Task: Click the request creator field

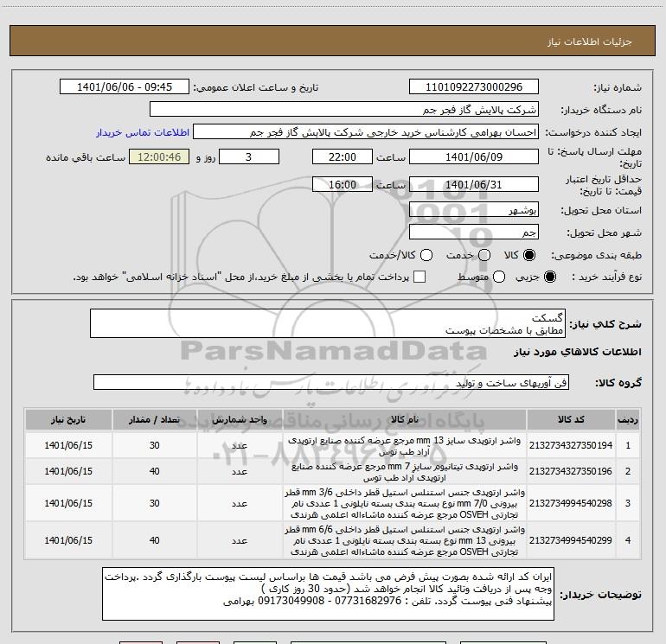Action: pyautogui.click(x=366, y=132)
